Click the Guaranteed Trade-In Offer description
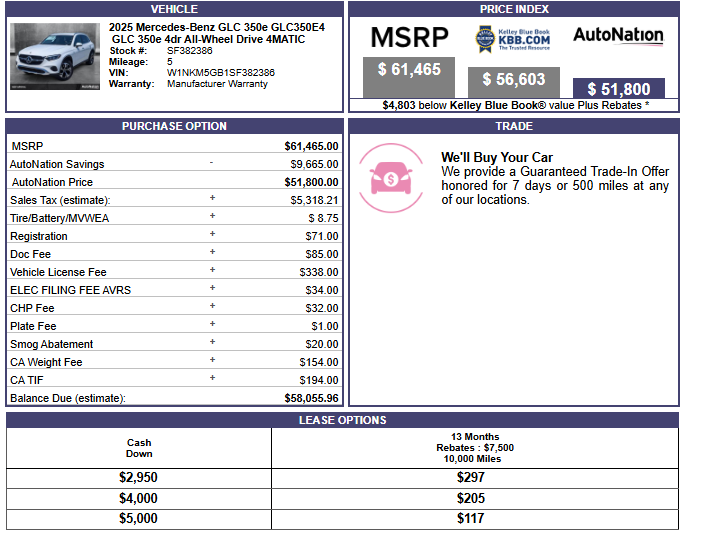Image resolution: width=714 pixels, height=534 pixels. click(x=555, y=186)
